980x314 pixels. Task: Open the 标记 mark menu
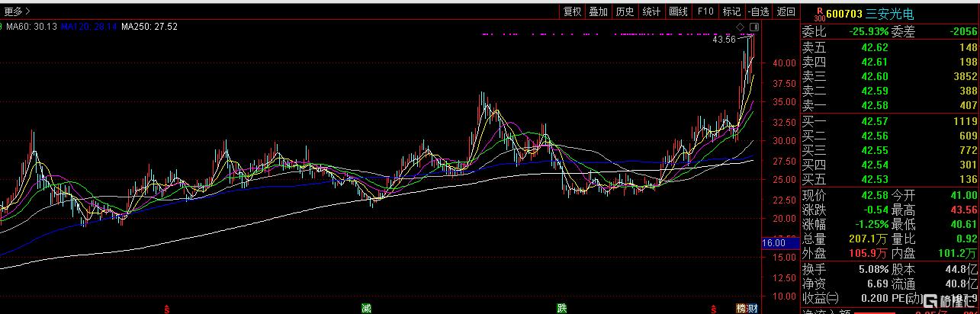[x=731, y=11]
